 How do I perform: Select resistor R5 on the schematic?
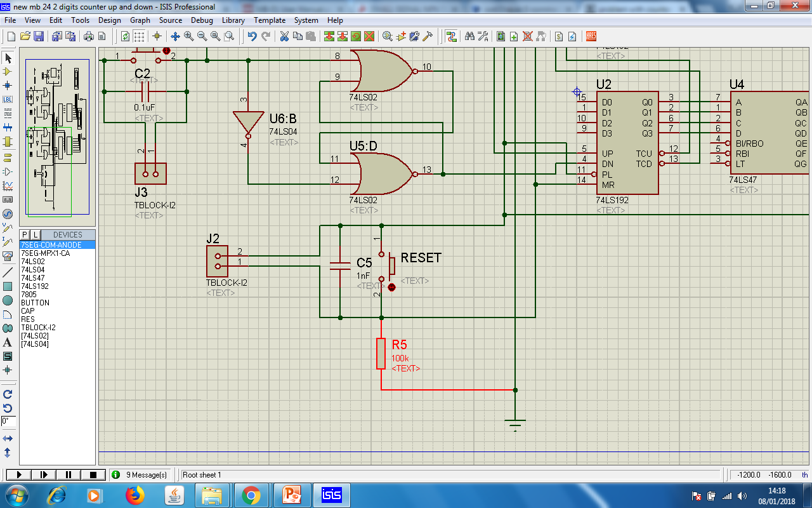tap(381, 353)
